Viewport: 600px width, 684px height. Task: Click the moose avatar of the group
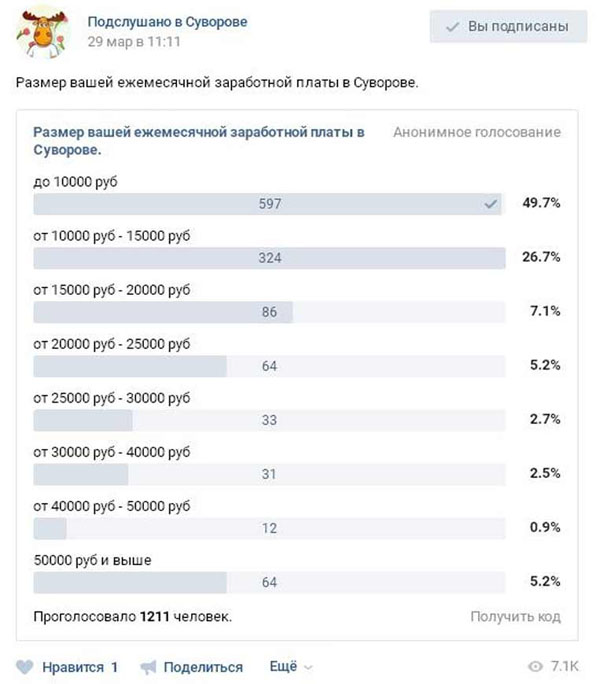[x=41, y=34]
